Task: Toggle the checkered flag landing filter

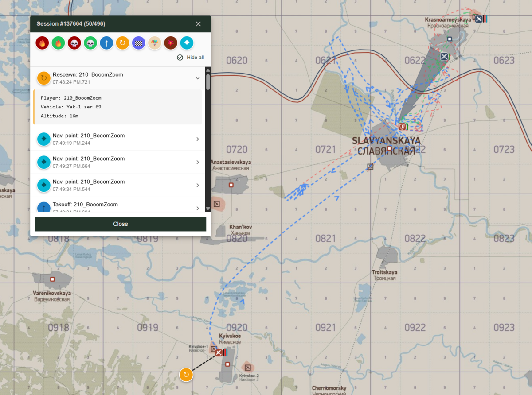Action: (139, 43)
